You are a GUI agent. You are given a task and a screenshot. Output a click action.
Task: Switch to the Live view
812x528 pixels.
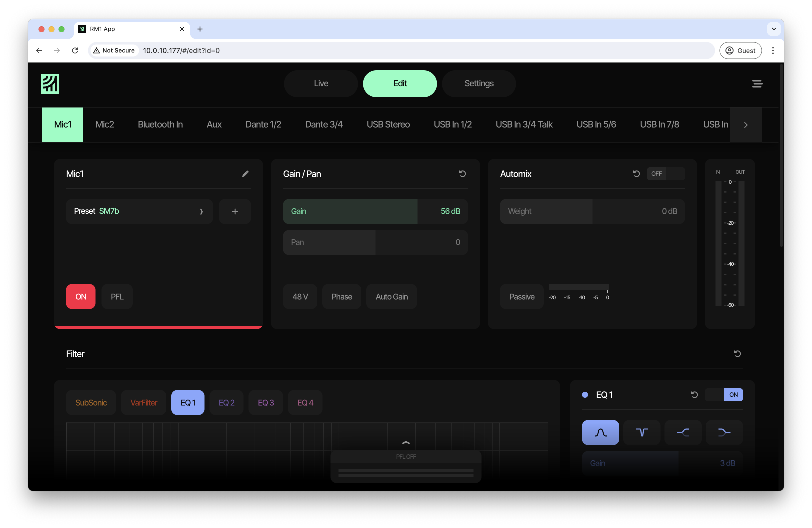(x=321, y=83)
